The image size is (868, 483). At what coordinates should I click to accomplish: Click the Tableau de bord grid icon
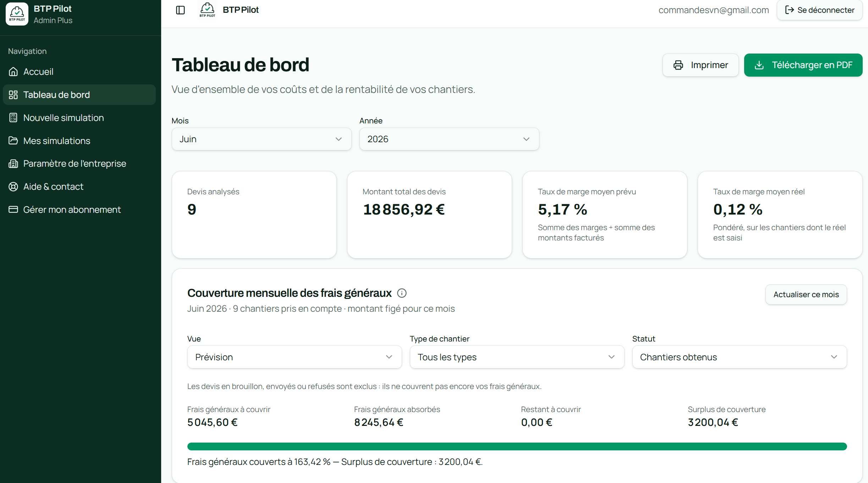click(x=13, y=95)
